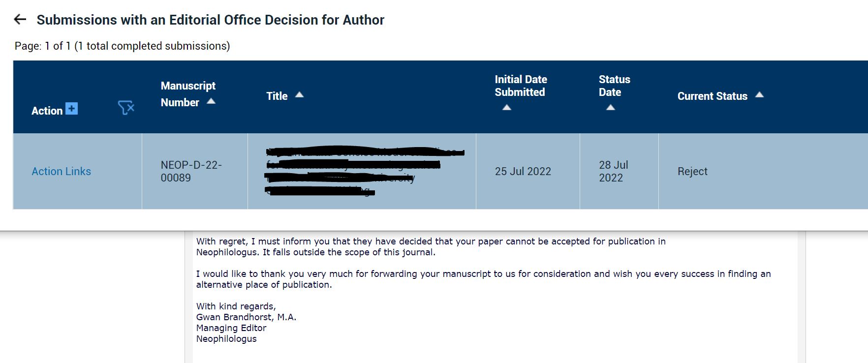Screen dimensions: 868x363
Task: Select the Title column header
Action: (277, 96)
